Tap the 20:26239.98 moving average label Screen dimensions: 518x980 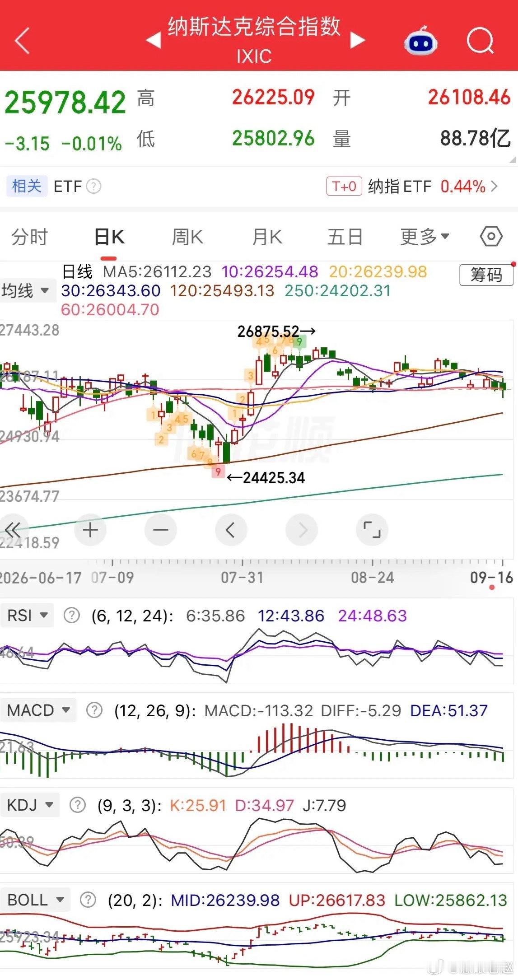click(x=378, y=272)
